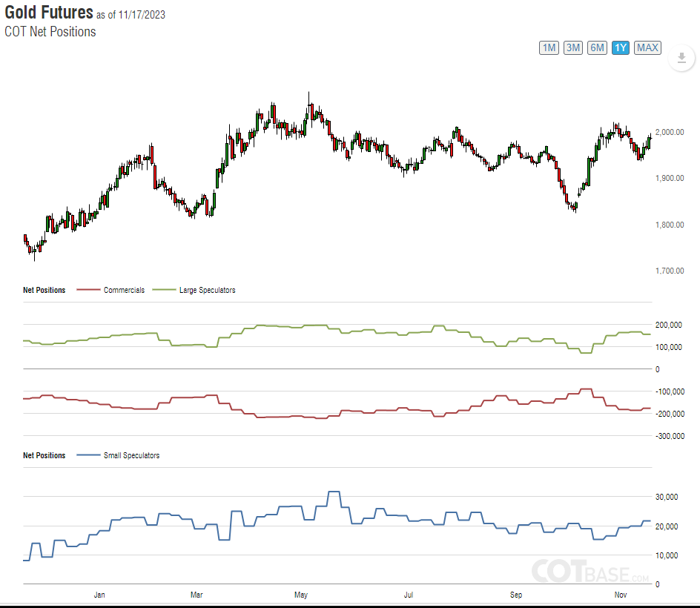Toggle the Commercials series legend label

124,290
